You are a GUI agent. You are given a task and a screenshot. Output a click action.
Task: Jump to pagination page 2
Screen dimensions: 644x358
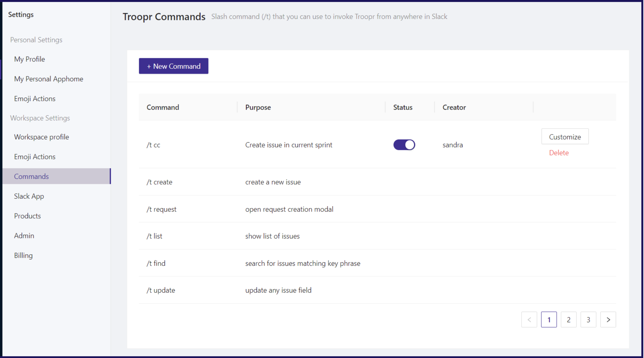569,319
